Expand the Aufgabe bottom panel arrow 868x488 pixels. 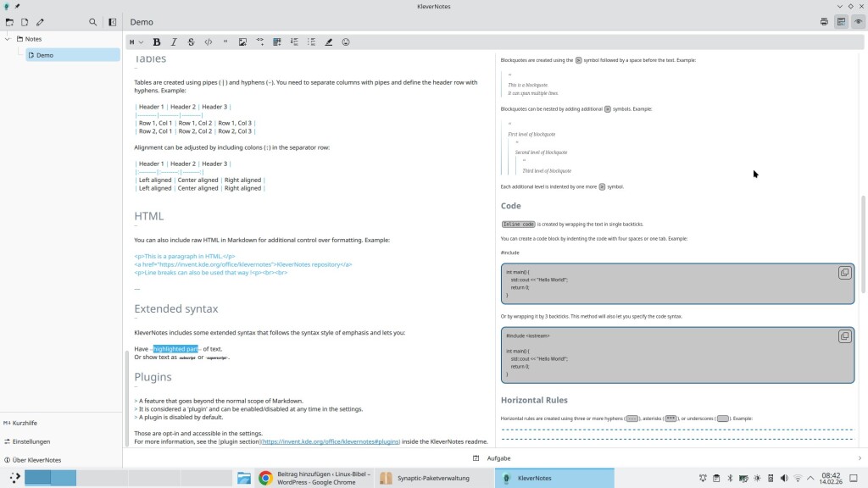(x=858, y=458)
